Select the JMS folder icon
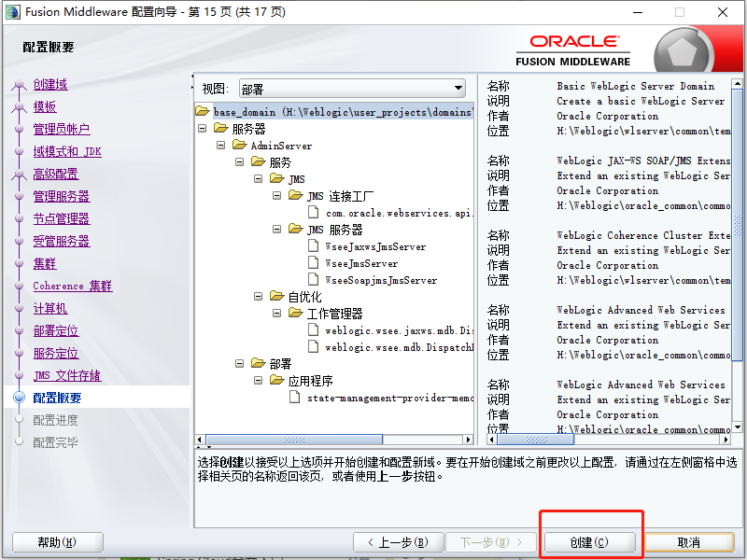747x560 pixels. [277, 178]
